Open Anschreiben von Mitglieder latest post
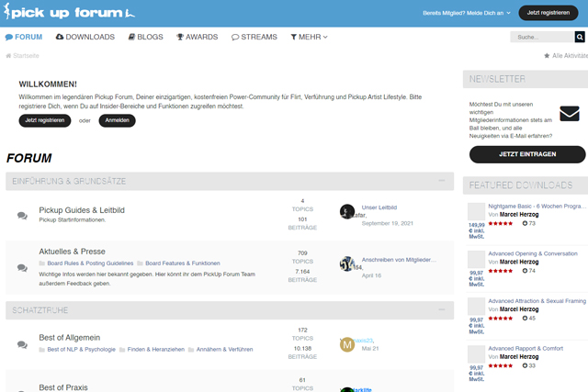 click(399, 260)
